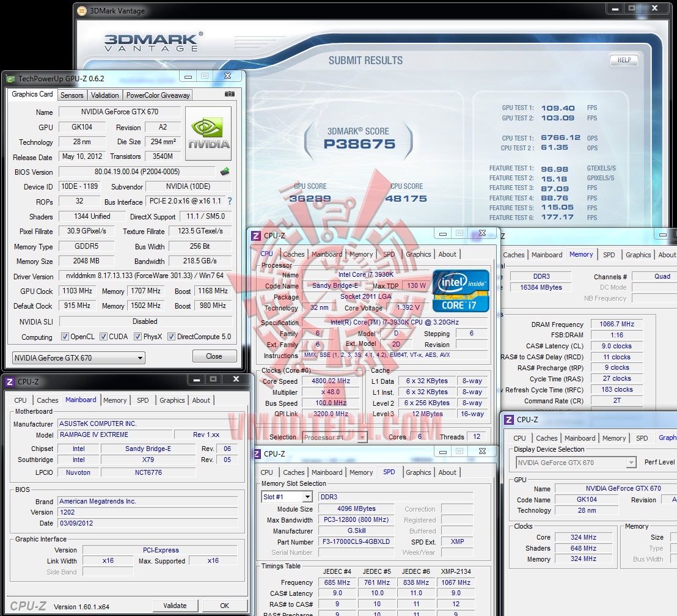
Task: Click the GPU-Z screenshot camera icon
Action: tap(230, 94)
